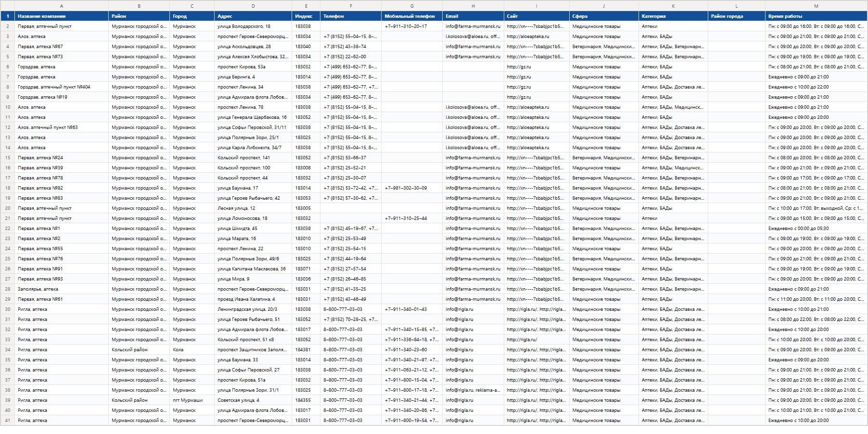Select the city cell 'Кола'

point(192,350)
